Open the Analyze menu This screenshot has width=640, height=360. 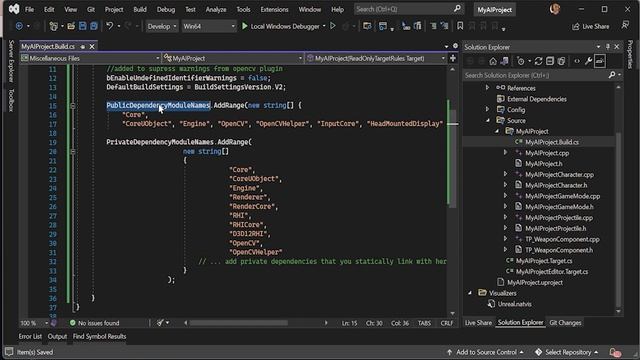(216, 9)
